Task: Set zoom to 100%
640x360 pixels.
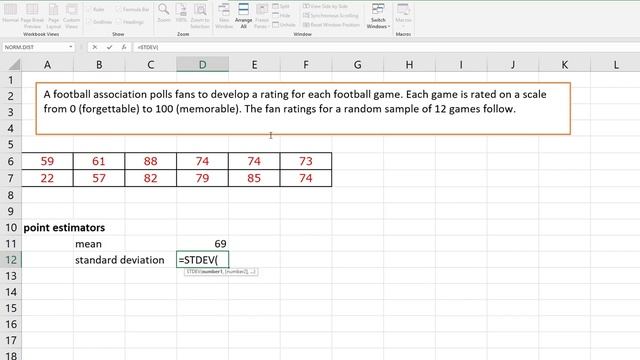Action: pyautogui.click(x=181, y=13)
